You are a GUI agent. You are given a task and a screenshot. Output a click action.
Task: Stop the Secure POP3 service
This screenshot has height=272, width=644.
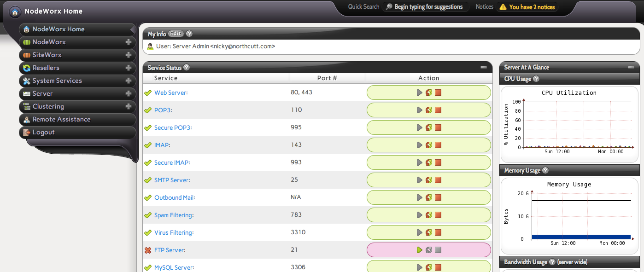pyautogui.click(x=438, y=127)
